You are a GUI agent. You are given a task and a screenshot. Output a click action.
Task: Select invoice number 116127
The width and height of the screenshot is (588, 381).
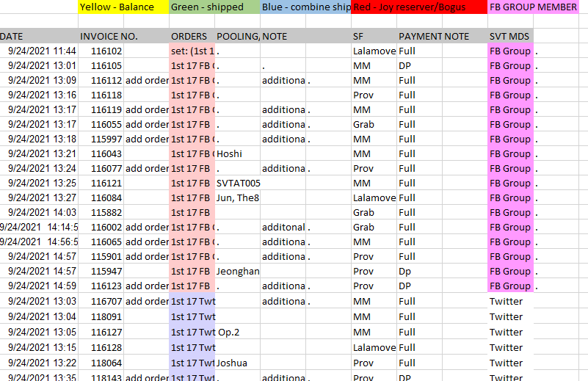101,332
